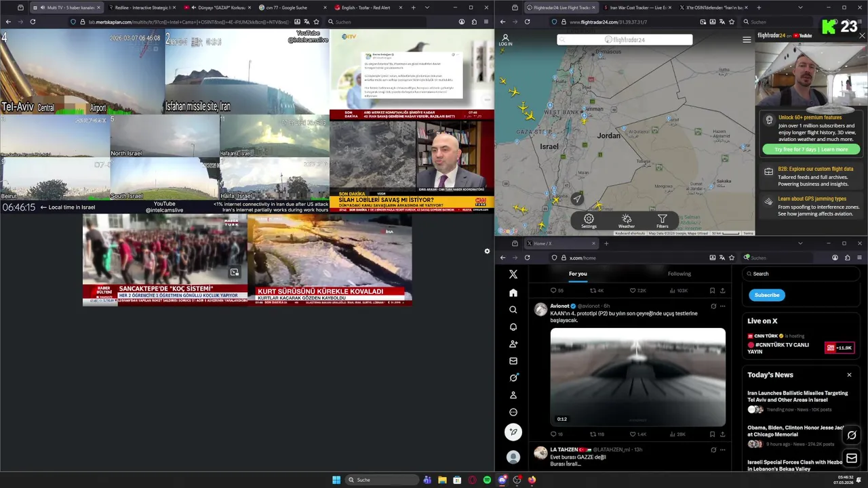The image size is (868, 488).
Task: Select the Tel-Aviv Central camera feed
Action: pyautogui.click(x=82, y=72)
